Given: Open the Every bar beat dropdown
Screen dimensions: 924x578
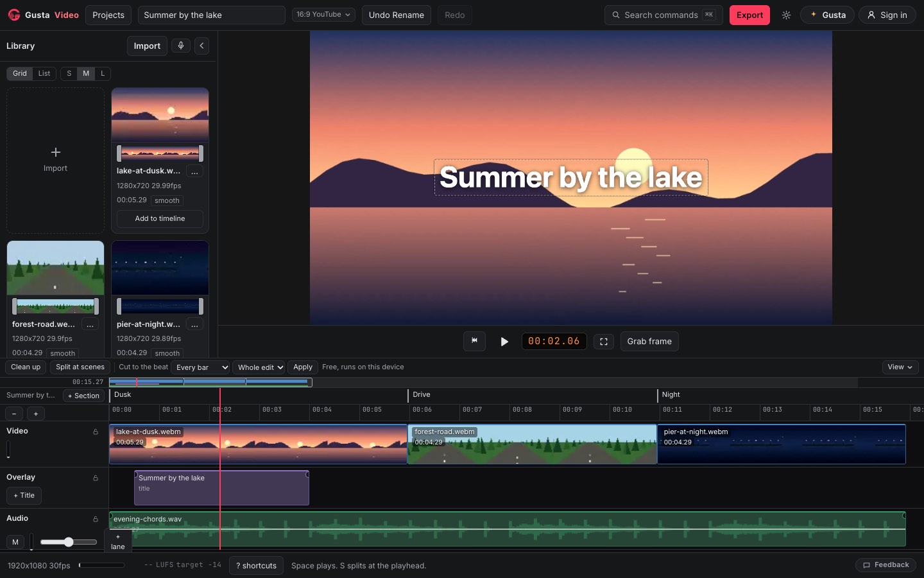Looking at the screenshot, I should pyautogui.click(x=200, y=367).
